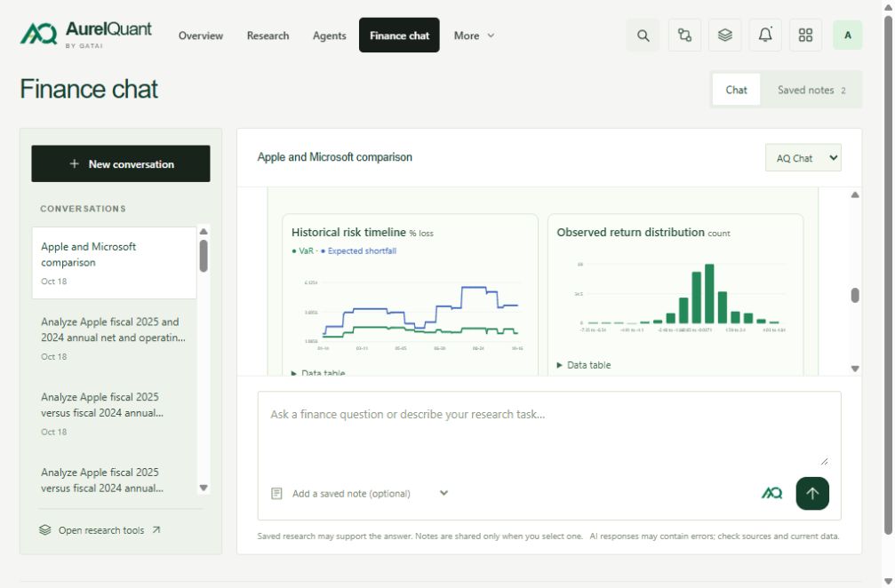Screen dimensions: 895x588
Task: Open Open research tools link
Action: (x=100, y=530)
